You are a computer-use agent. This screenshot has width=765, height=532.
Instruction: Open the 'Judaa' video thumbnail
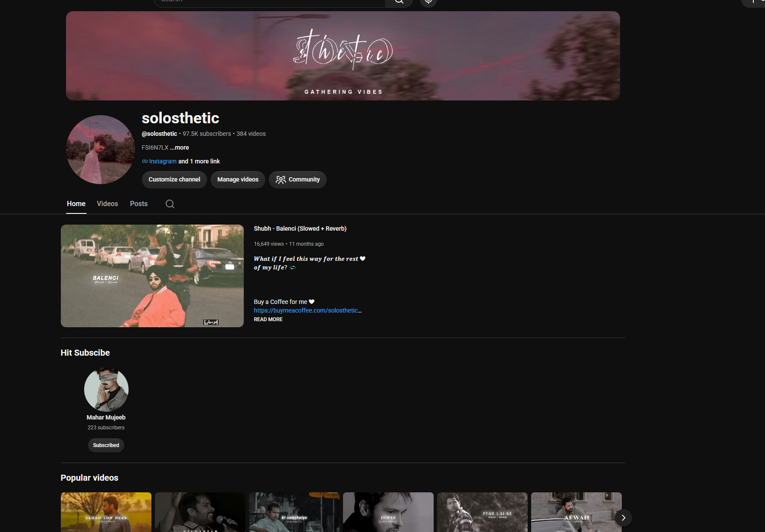click(x=388, y=512)
